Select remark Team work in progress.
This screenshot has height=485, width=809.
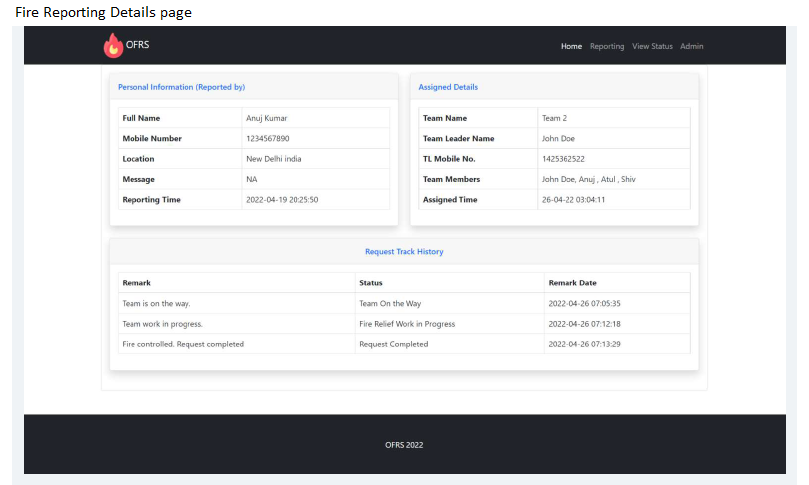pyautogui.click(x=162, y=324)
